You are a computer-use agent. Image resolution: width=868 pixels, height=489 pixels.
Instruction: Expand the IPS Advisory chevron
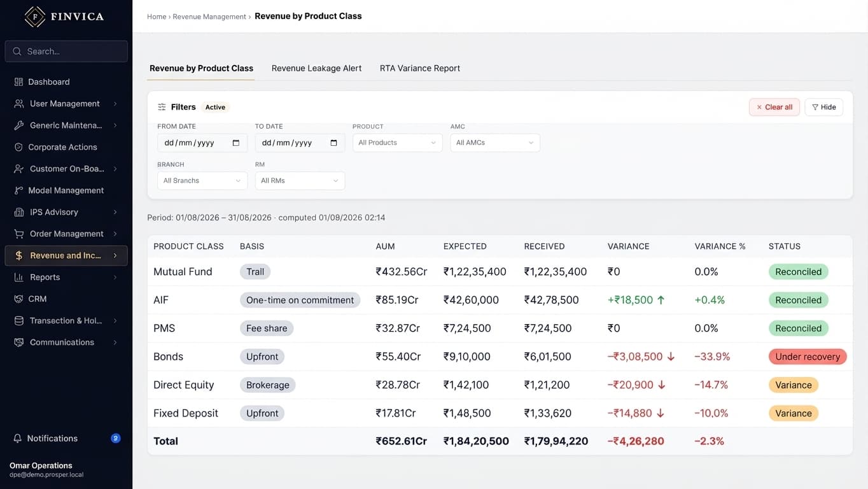[115, 212]
